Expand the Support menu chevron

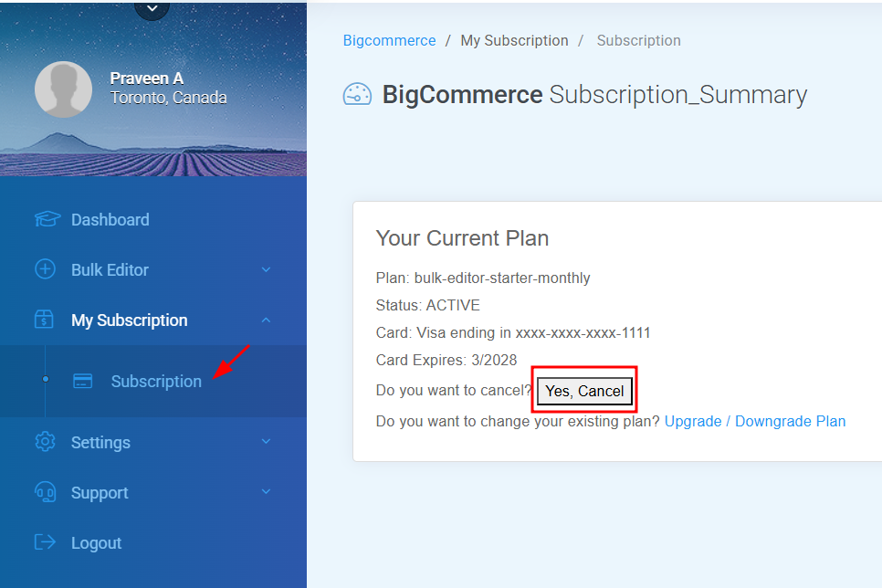point(266,492)
